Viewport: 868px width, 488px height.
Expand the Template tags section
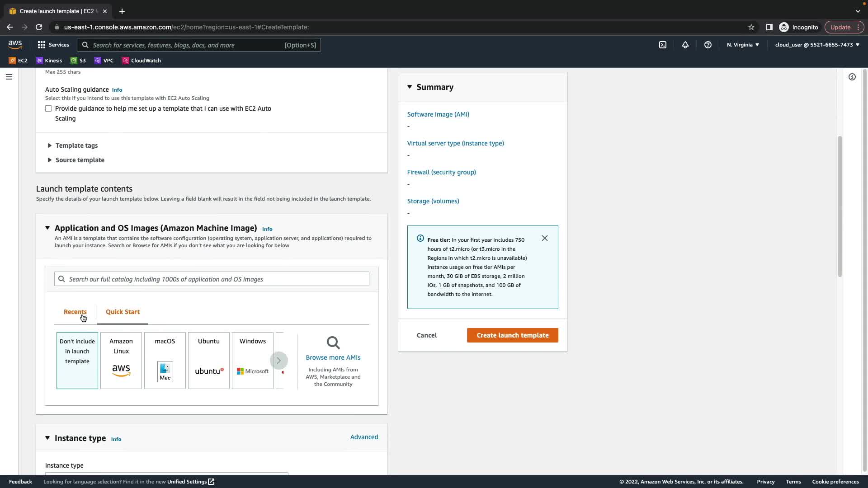click(x=76, y=145)
